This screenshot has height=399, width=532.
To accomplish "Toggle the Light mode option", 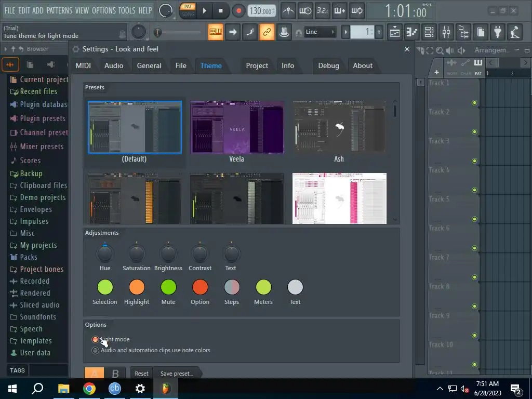I will point(95,339).
